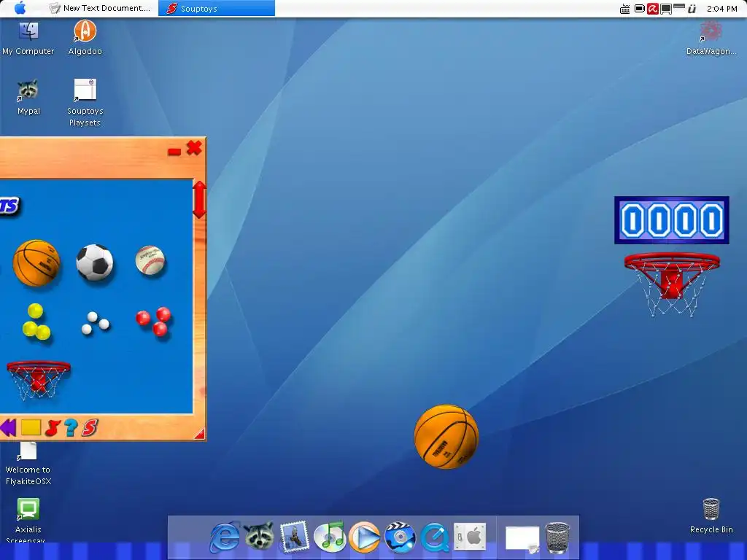Open Algodoo desktop shortcut
747x560 pixels.
(85, 38)
